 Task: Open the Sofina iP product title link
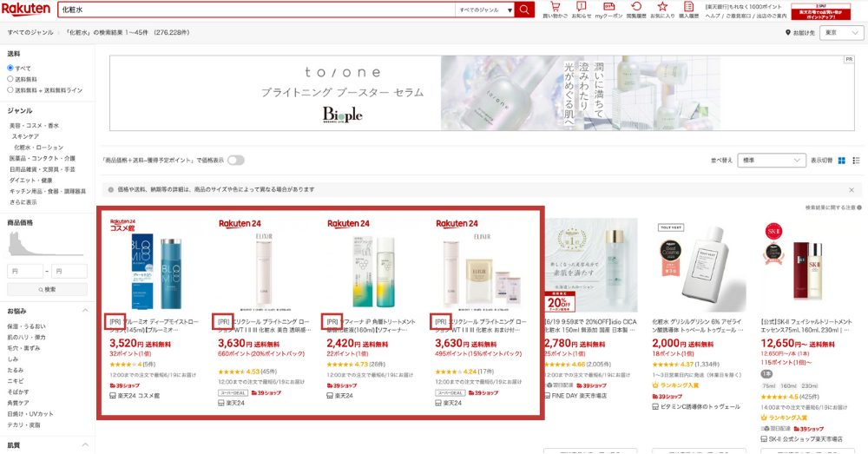(x=371, y=326)
